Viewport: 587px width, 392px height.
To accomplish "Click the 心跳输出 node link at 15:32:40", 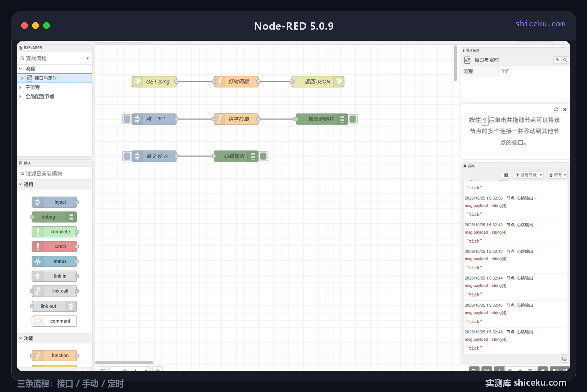I will pyautogui.click(x=520, y=225).
